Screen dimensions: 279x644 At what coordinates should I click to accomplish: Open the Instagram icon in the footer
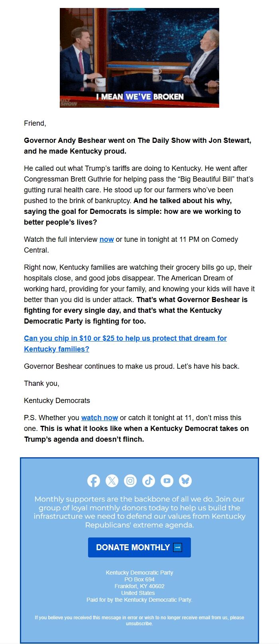pos(130,481)
